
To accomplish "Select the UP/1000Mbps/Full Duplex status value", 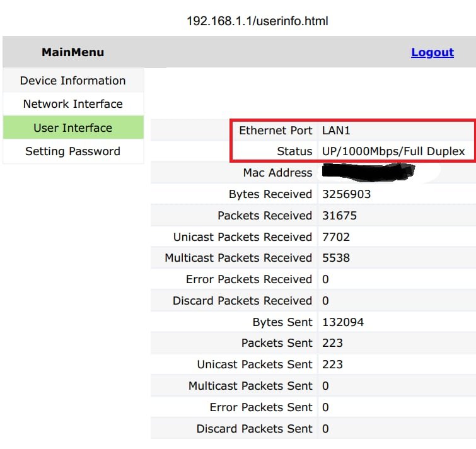I will click(x=393, y=151).
